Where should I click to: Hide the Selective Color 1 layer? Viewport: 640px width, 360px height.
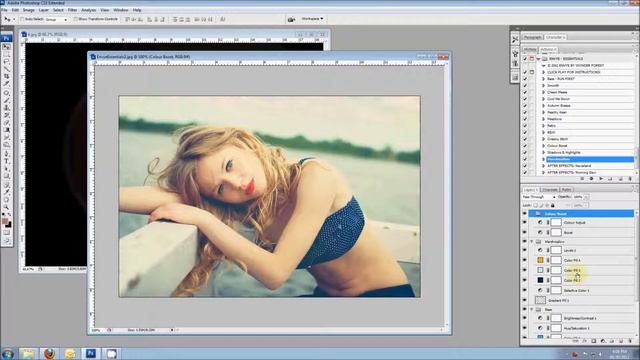(x=524, y=290)
